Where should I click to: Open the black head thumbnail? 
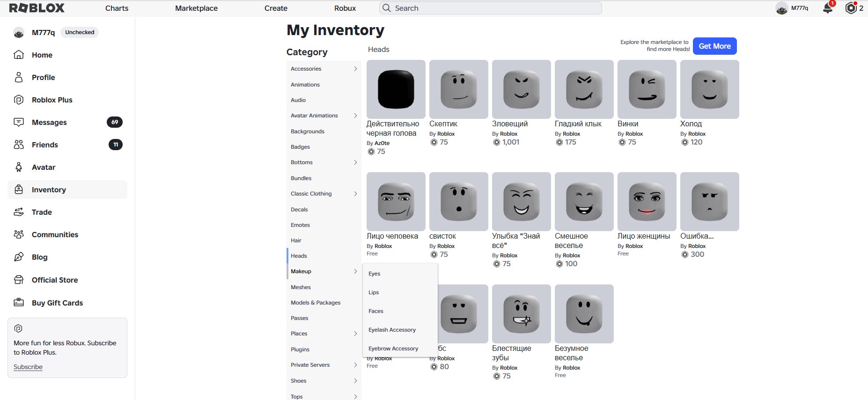tap(396, 89)
